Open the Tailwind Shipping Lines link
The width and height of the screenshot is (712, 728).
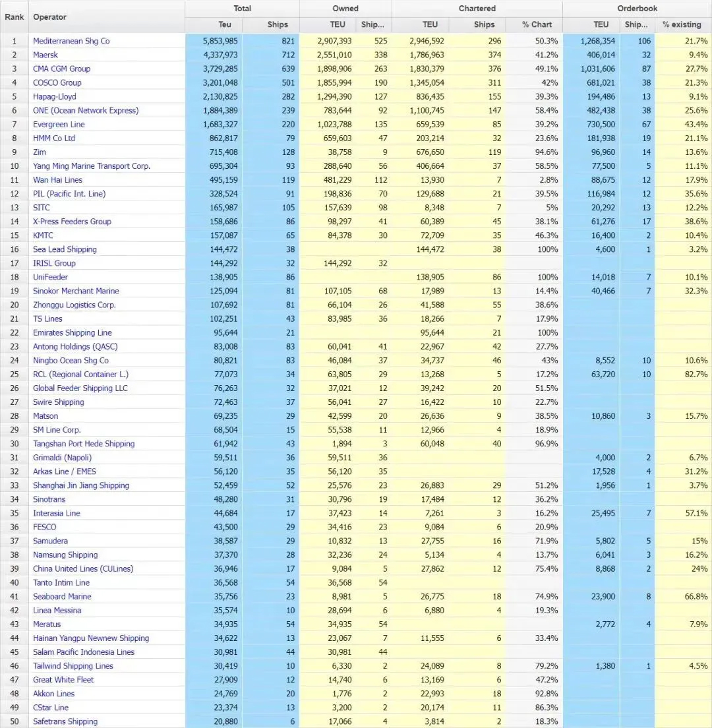tap(73, 666)
